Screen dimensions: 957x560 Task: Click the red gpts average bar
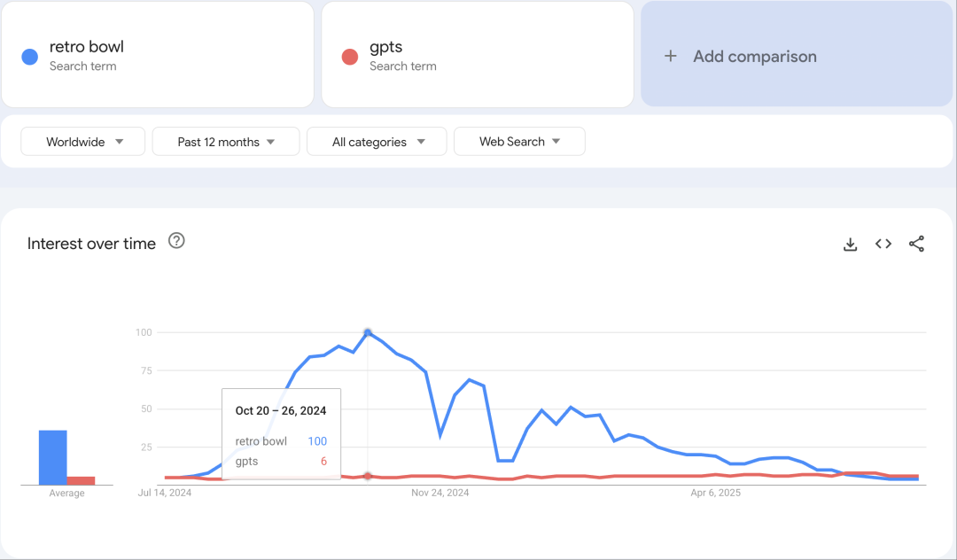pyautogui.click(x=82, y=481)
